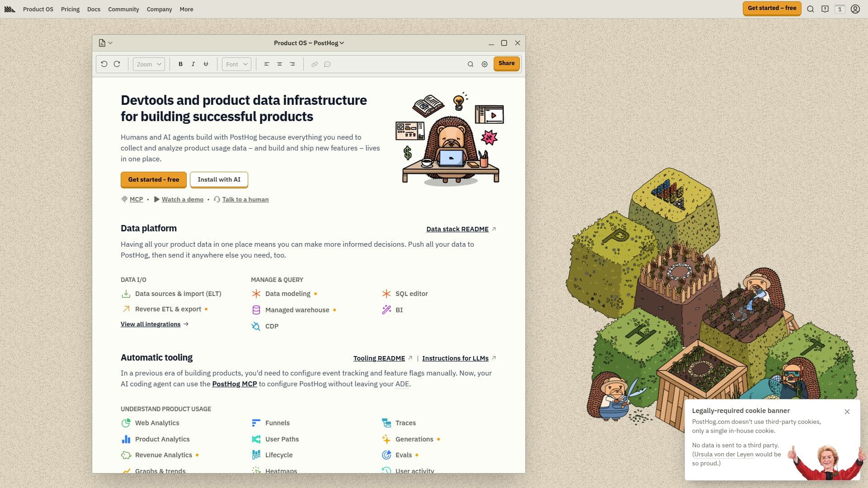Click the undo arrow in the editor toolbar
The height and width of the screenshot is (488, 868).
coord(104,64)
